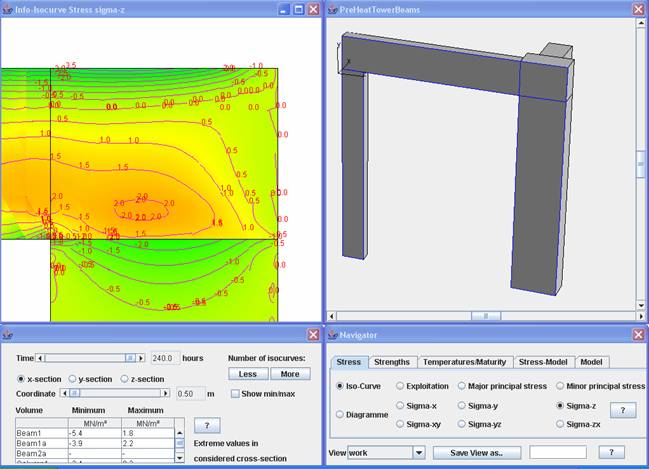The image size is (649, 469).
Task: Select the Sigma-zx stress component
Action: [560, 424]
